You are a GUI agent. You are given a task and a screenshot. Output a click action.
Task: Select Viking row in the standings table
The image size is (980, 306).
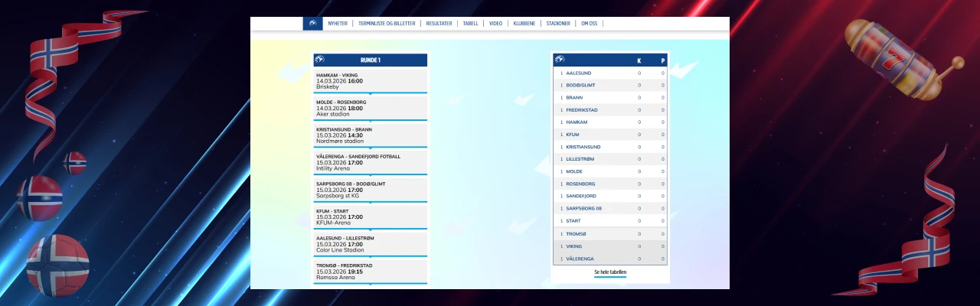pos(610,246)
